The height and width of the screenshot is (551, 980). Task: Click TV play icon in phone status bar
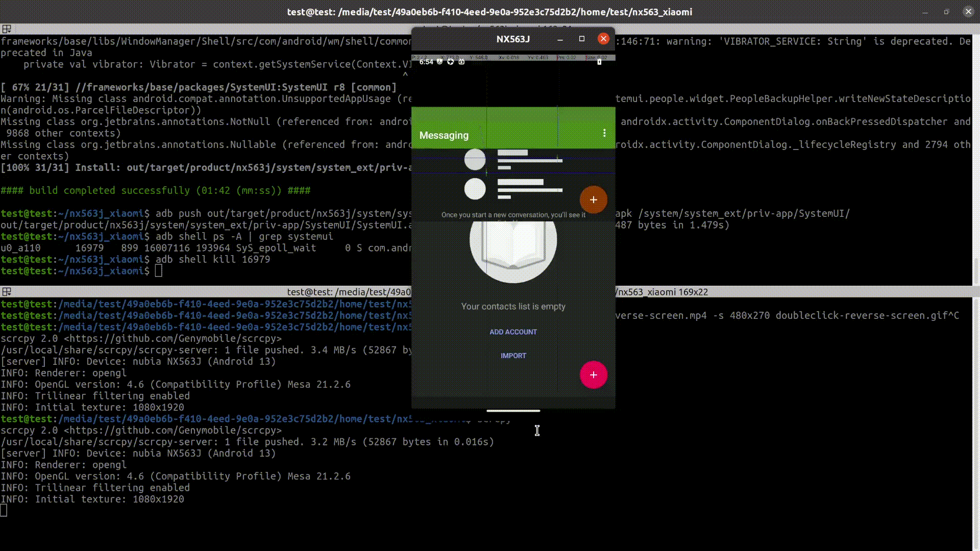coord(461,62)
